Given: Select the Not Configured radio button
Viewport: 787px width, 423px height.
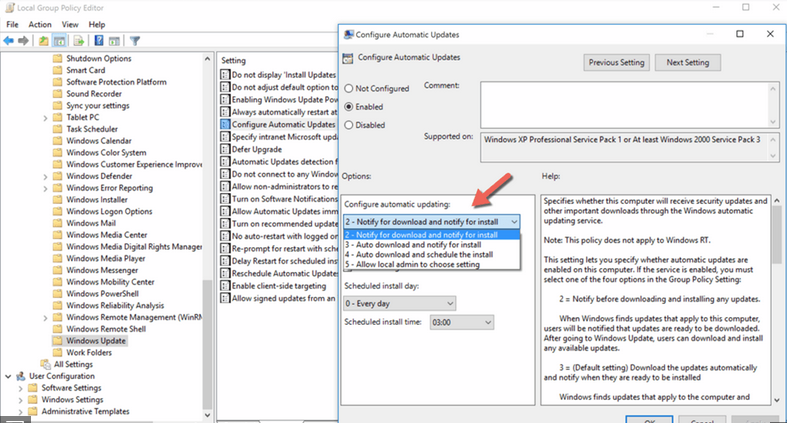Looking at the screenshot, I should point(349,88).
